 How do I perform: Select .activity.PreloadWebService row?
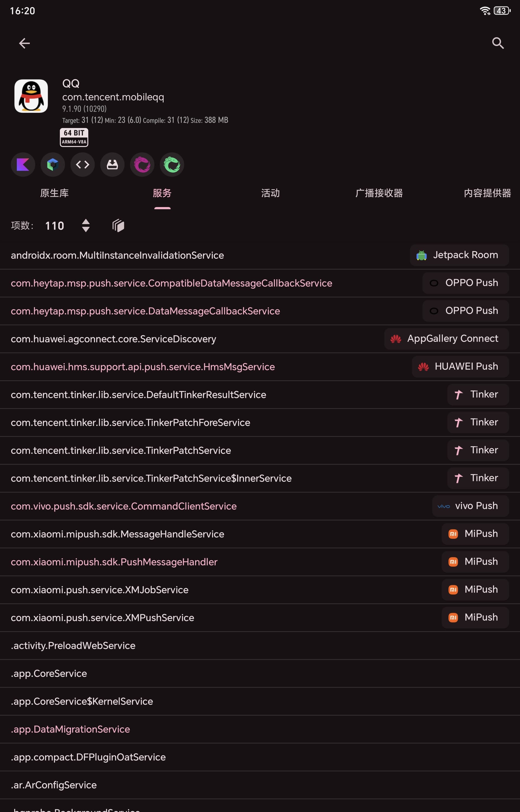coord(260,646)
